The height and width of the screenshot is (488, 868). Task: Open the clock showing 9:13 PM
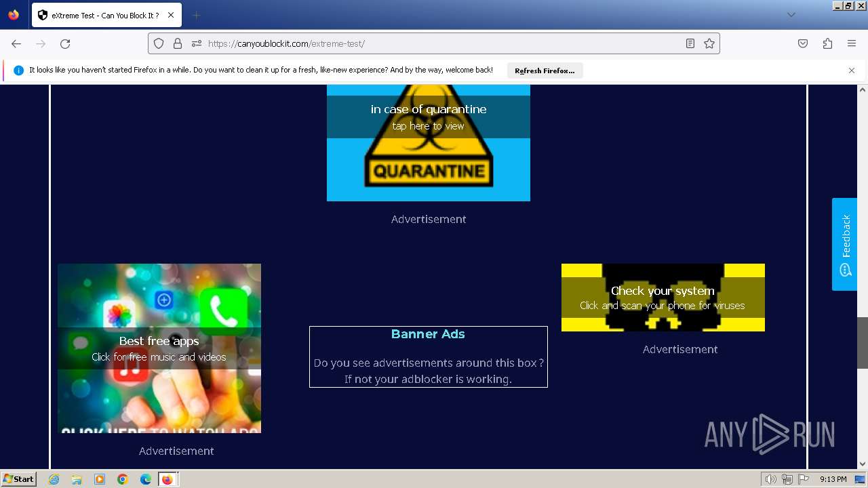833,479
